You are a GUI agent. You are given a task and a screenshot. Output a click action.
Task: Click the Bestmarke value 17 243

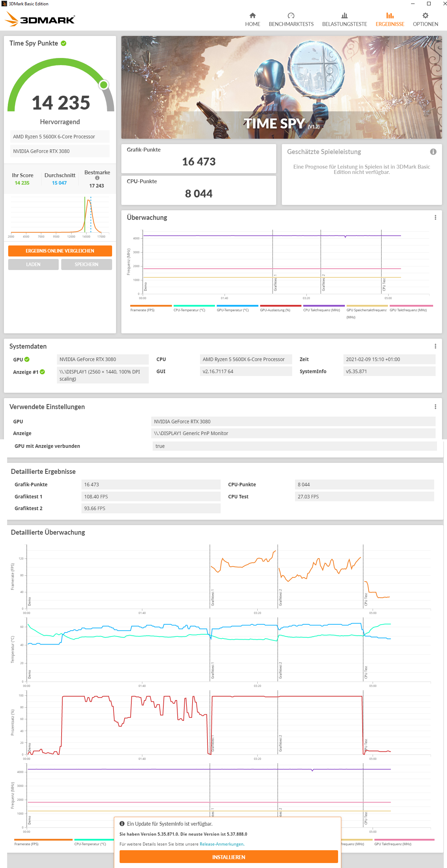pyautogui.click(x=96, y=186)
